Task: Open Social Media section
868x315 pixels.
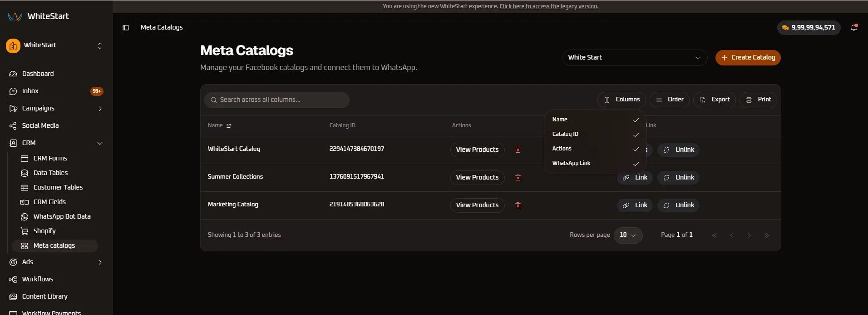Action: click(56, 125)
